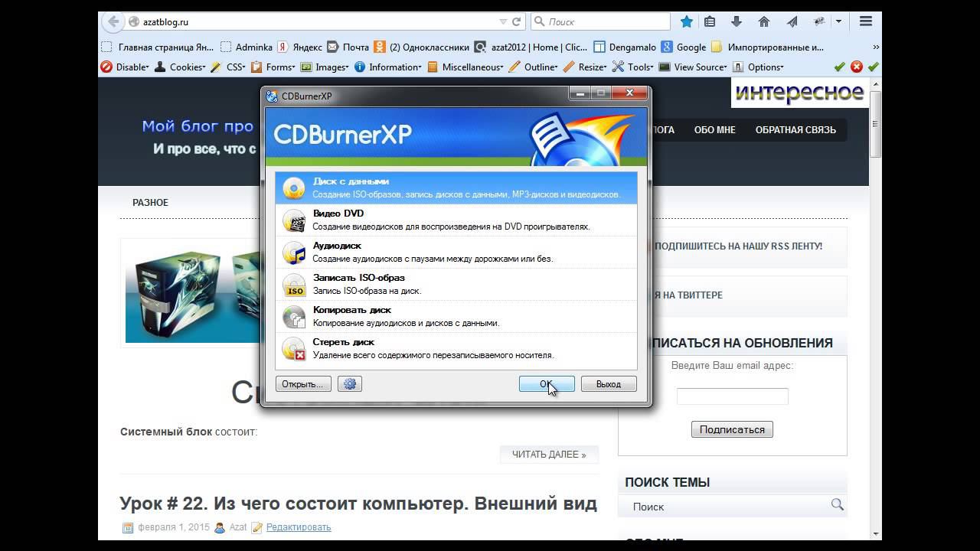Open the Импортированные bookmarks folder
Viewport: 980px width, 551px height.
click(x=768, y=47)
